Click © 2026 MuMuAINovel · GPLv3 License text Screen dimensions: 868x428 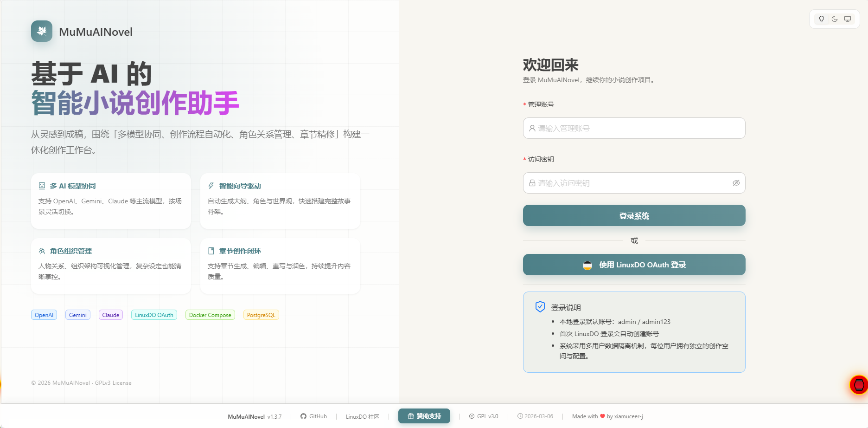pyautogui.click(x=81, y=383)
